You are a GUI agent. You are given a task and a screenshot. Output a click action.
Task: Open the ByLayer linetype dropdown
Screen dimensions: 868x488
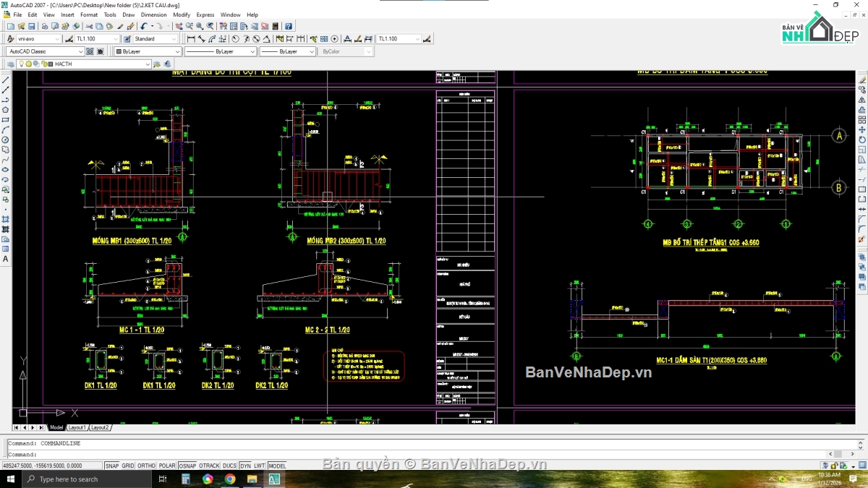point(221,51)
